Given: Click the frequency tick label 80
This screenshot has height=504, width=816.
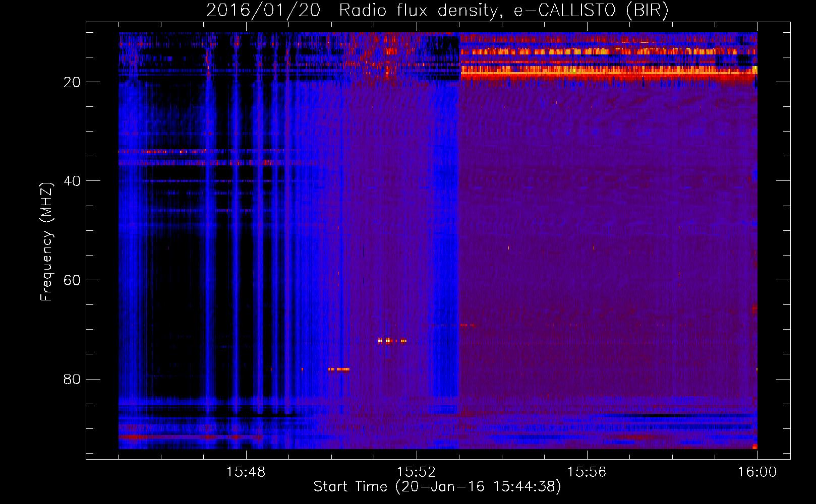Looking at the screenshot, I should [72, 379].
